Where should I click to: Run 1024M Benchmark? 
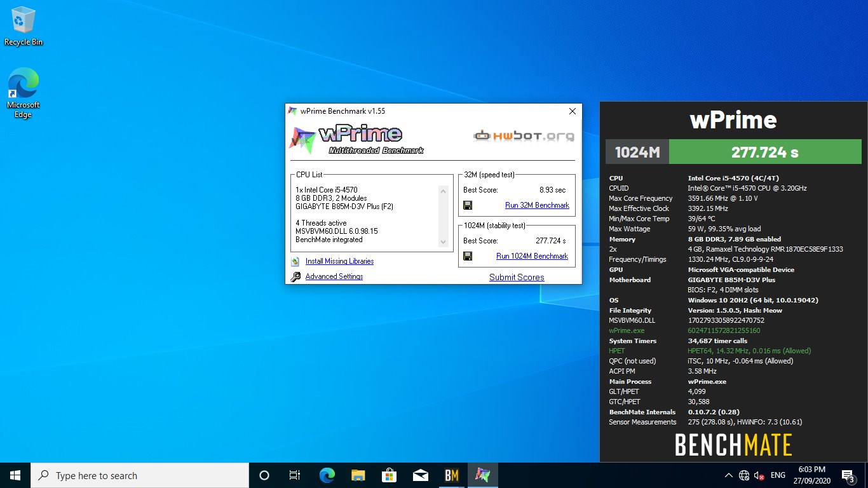point(532,256)
